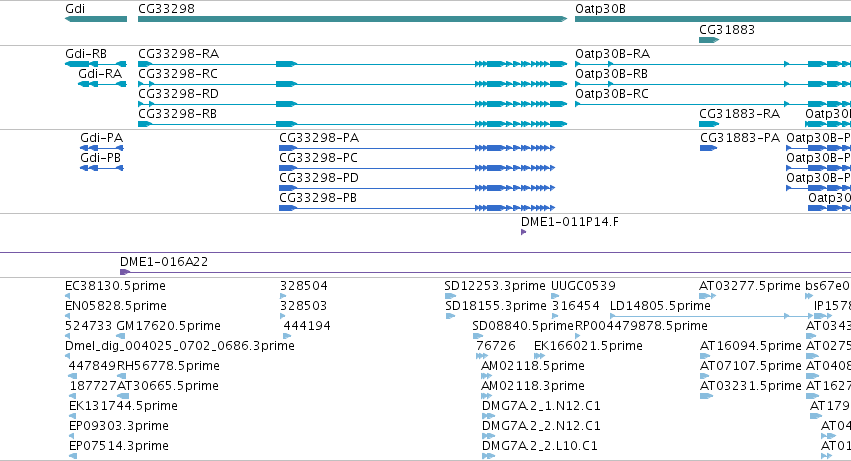Image resolution: width=851 pixels, height=461 pixels.
Task: Click the 447849 EST label
Action: point(93,367)
